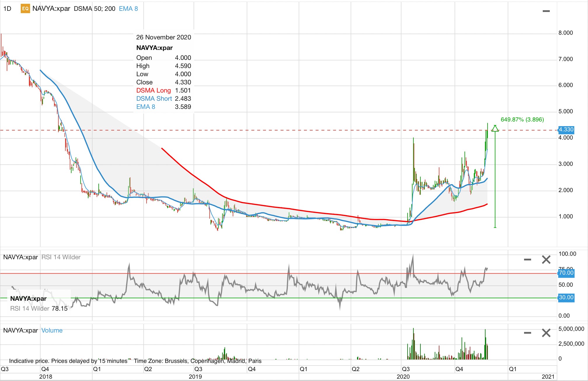Click the Volume indicator label
The image size is (588, 381).
coord(52,330)
